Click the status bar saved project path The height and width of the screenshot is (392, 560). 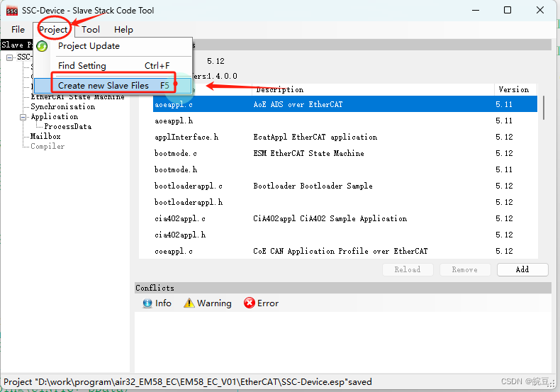tap(188, 382)
